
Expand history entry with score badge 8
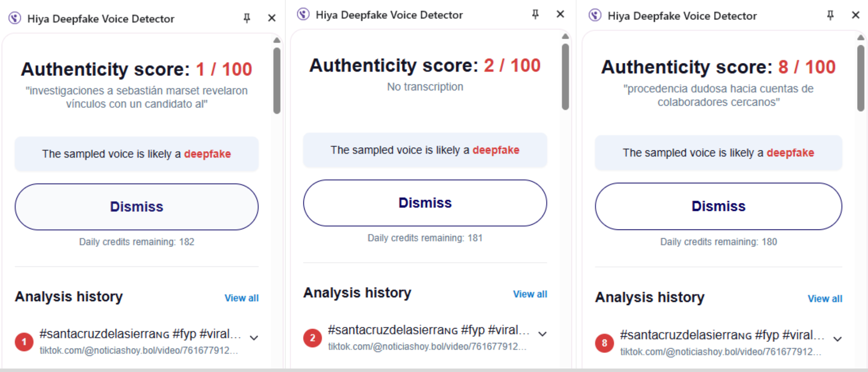(838, 339)
